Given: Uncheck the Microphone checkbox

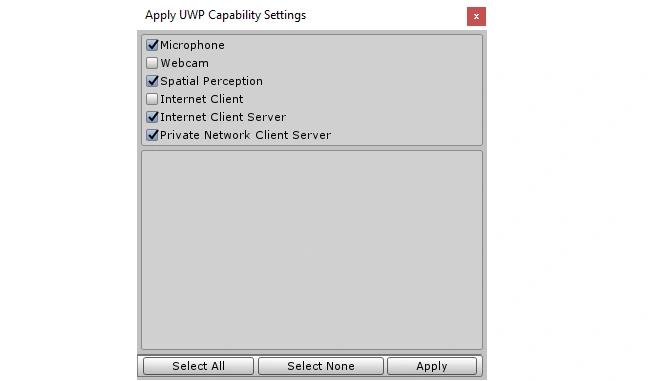Looking at the screenshot, I should click(x=152, y=45).
